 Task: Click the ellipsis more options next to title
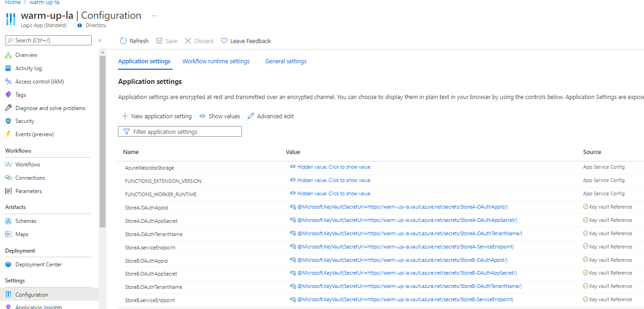point(154,16)
